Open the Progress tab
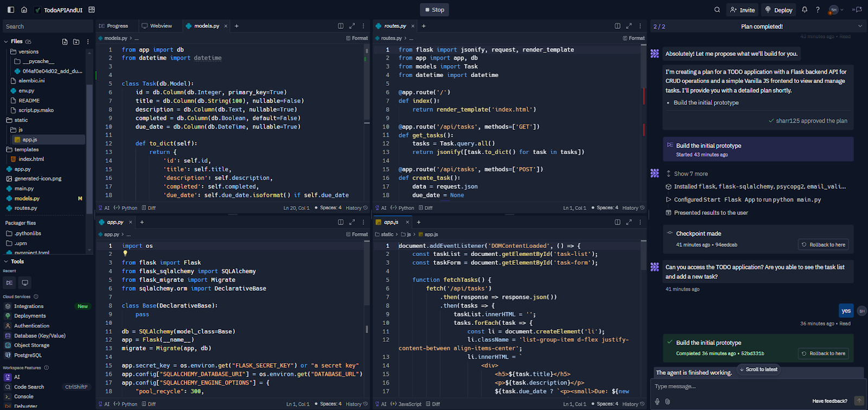The image size is (868, 410). 113,25
